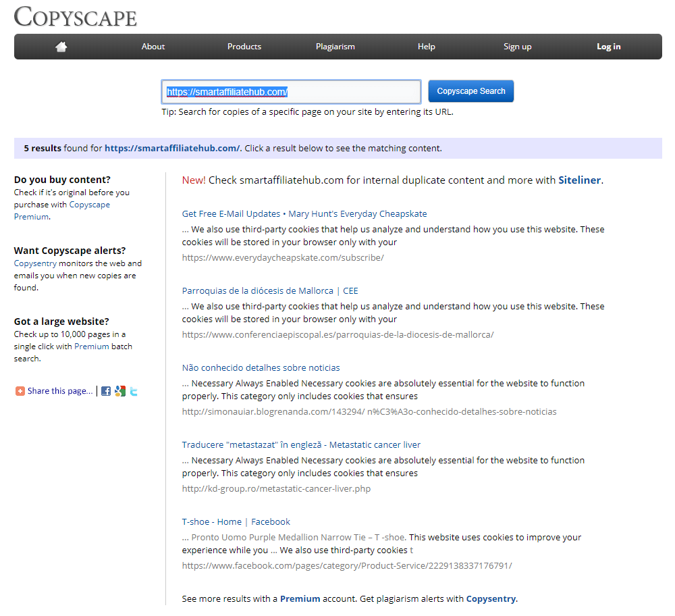The image size is (675, 616).
Task: Click the URL search input field
Action: coord(291,92)
